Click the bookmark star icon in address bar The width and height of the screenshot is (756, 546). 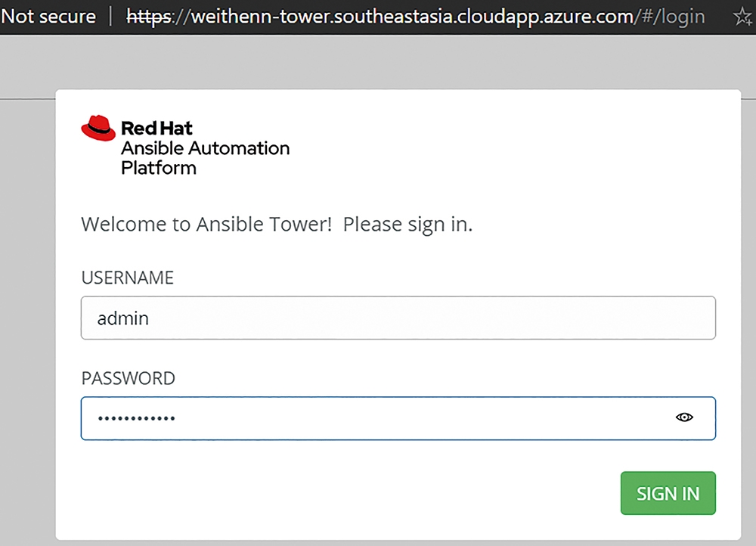pos(743,17)
